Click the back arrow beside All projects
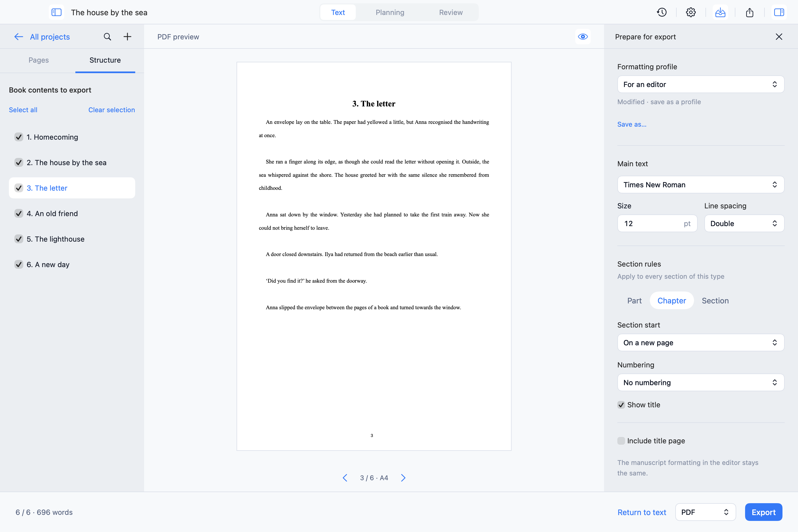798x532 pixels. click(x=19, y=37)
